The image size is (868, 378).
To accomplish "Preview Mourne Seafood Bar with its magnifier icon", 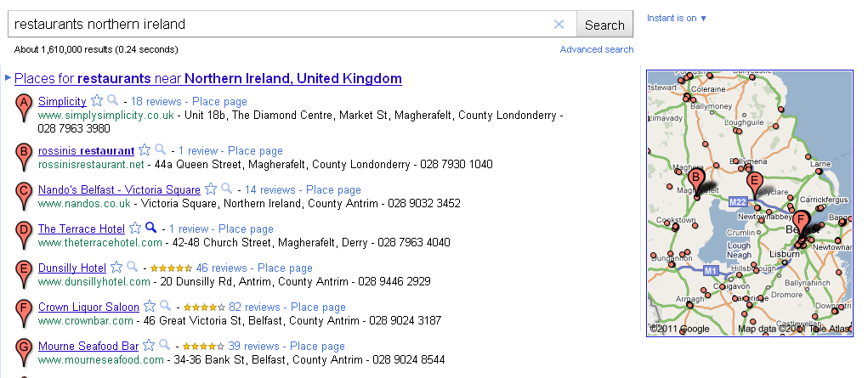I will (x=165, y=346).
